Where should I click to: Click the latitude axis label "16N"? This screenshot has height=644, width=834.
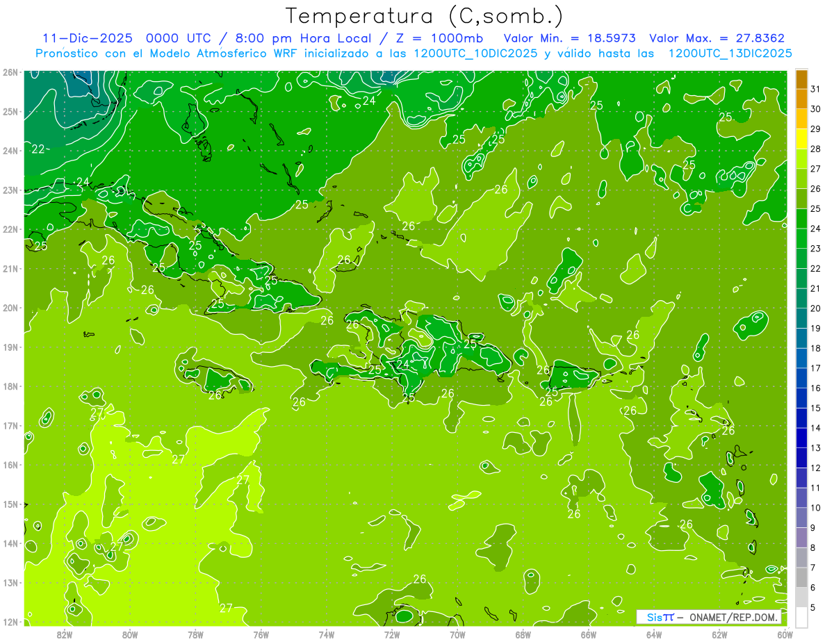pyautogui.click(x=10, y=465)
